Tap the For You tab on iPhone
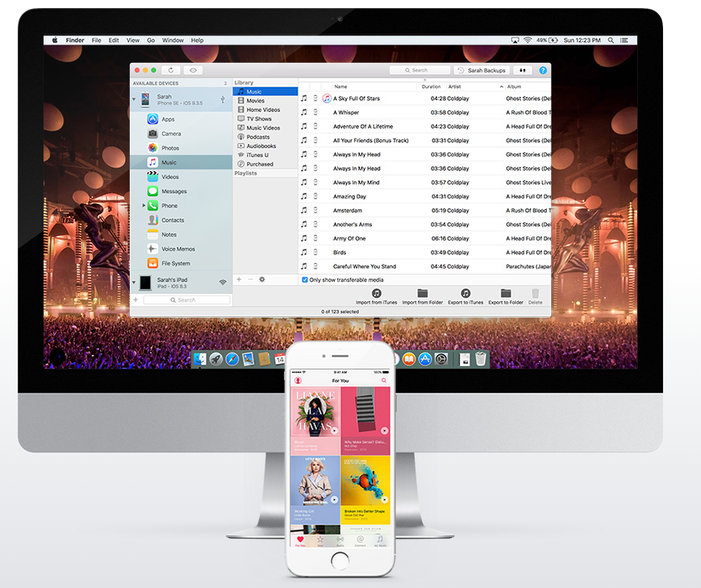Viewport: 701px width, 588px height. [x=300, y=541]
